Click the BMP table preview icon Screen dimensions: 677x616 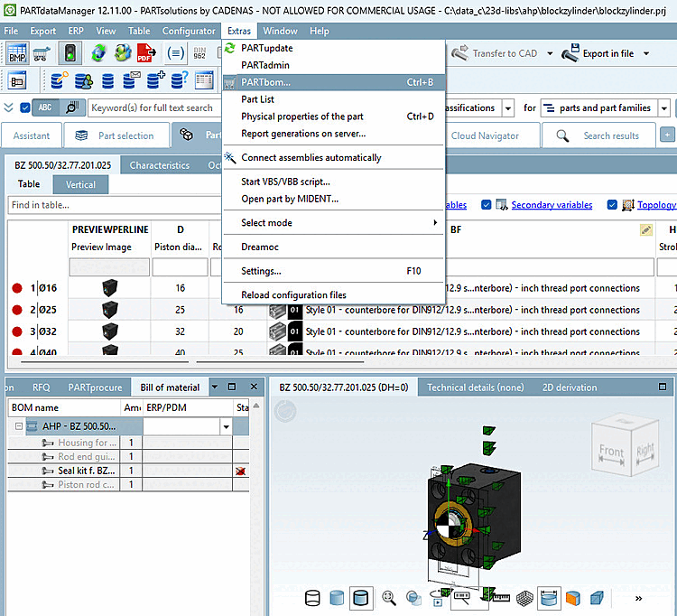[18, 53]
